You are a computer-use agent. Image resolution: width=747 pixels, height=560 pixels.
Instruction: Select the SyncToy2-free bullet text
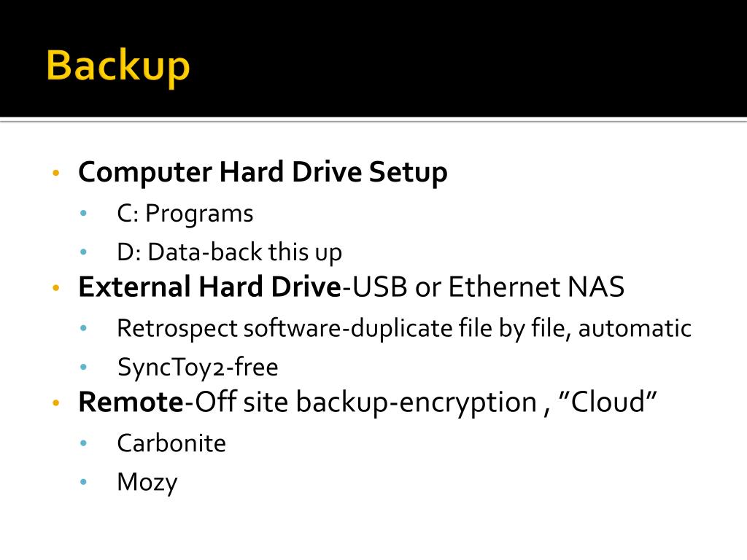[198, 367]
